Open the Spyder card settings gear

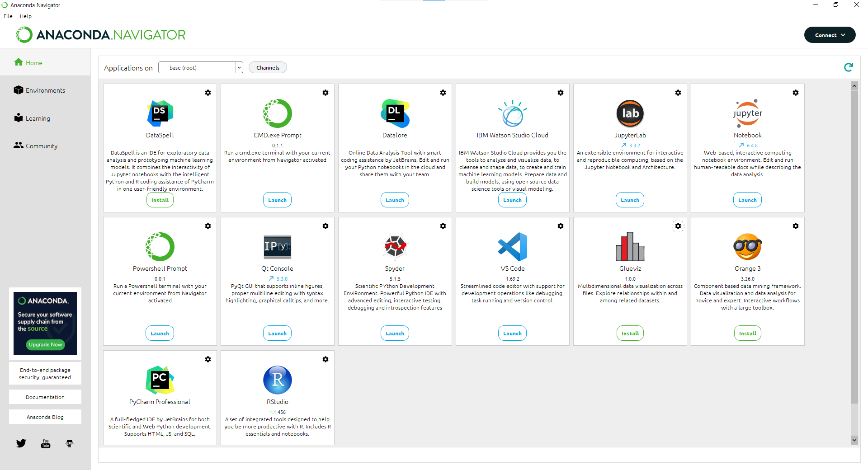(x=443, y=226)
